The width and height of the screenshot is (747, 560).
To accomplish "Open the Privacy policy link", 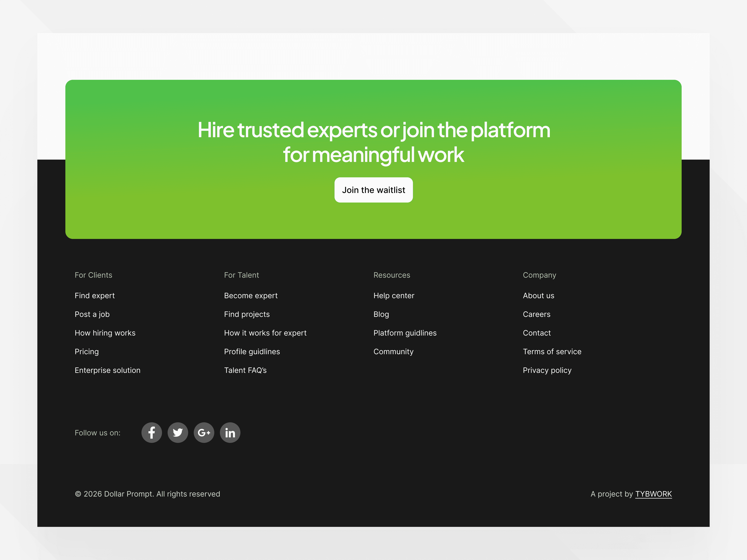I will [547, 370].
